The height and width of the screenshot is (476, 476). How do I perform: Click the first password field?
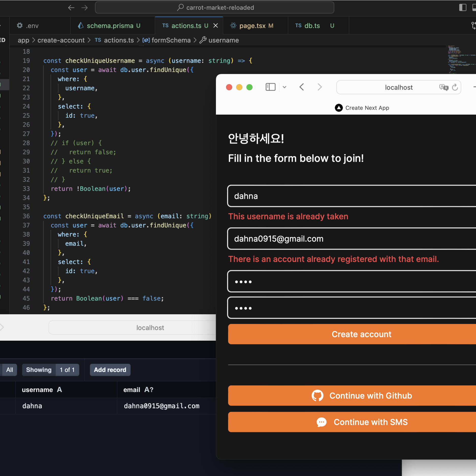pyautogui.click(x=352, y=281)
